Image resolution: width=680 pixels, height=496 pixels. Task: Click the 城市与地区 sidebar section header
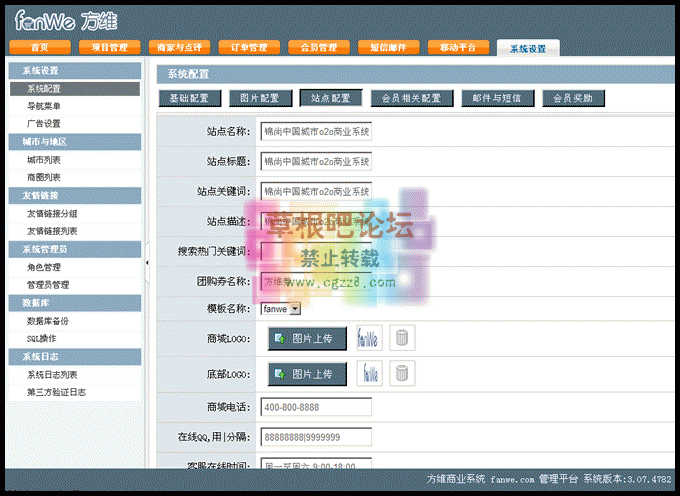pyautogui.click(x=75, y=142)
